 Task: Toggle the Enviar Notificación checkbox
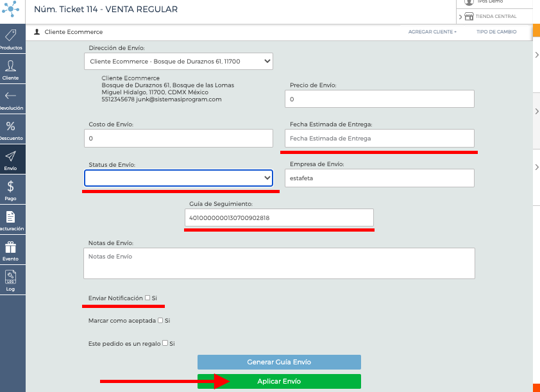(x=148, y=298)
